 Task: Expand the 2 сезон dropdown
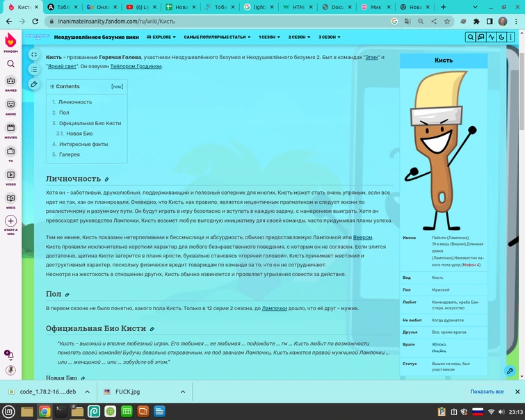tap(299, 37)
